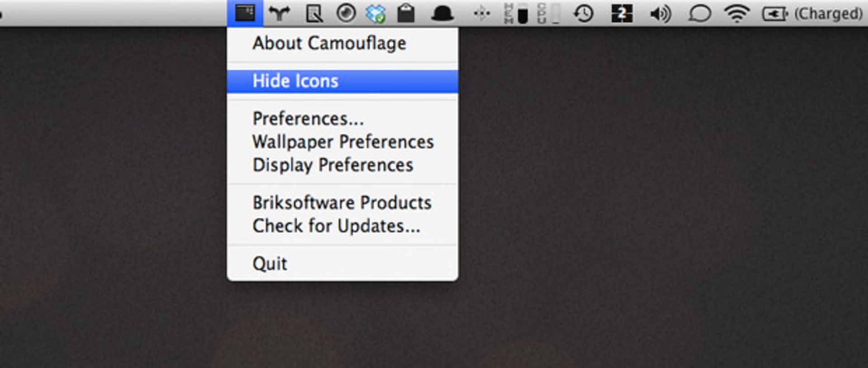This screenshot has height=368, width=868.
Task: Click the bowler hat menu bar icon
Action: point(442,14)
